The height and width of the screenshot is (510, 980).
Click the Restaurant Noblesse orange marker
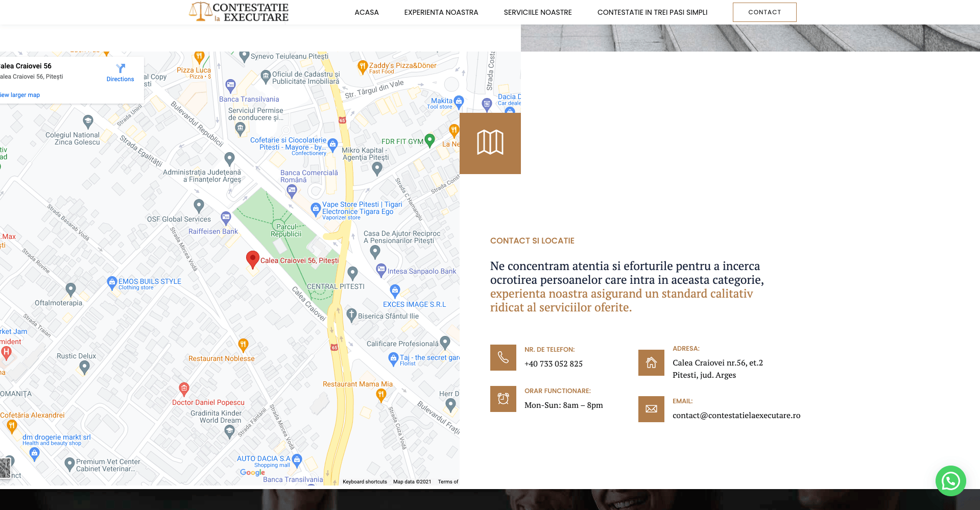(244, 345)
